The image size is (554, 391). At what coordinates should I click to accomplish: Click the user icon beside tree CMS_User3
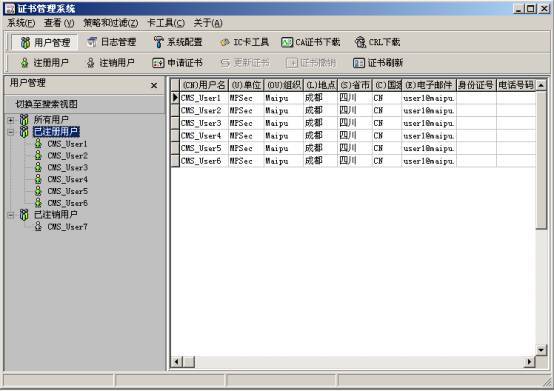coord(38,167)
